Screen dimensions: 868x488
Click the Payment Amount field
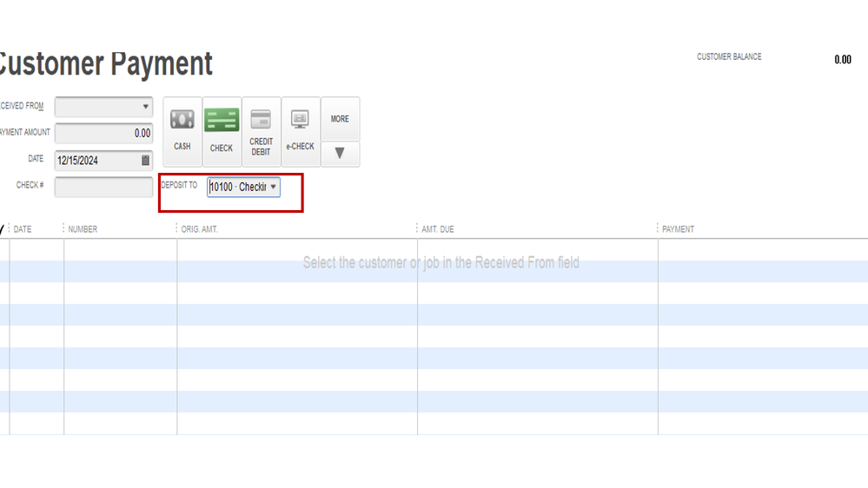pos(103,134)
